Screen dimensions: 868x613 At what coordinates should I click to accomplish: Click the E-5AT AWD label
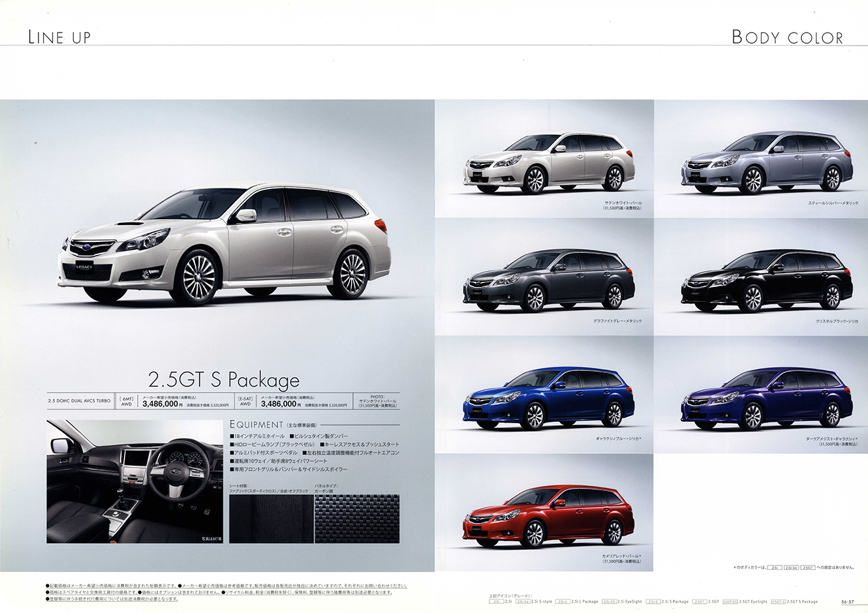[245, 401]
